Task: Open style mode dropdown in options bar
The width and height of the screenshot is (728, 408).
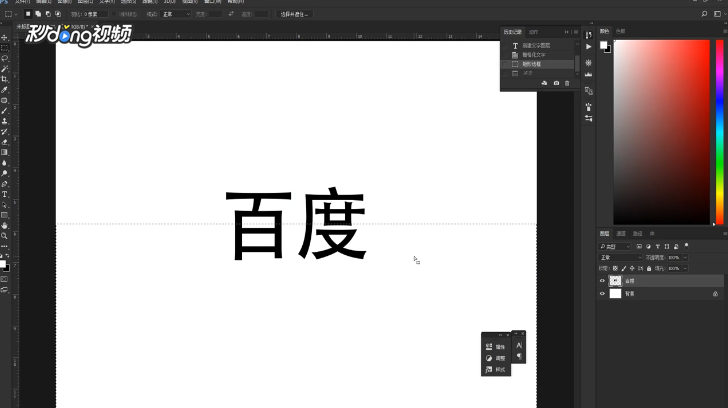Action: (176, 14)
